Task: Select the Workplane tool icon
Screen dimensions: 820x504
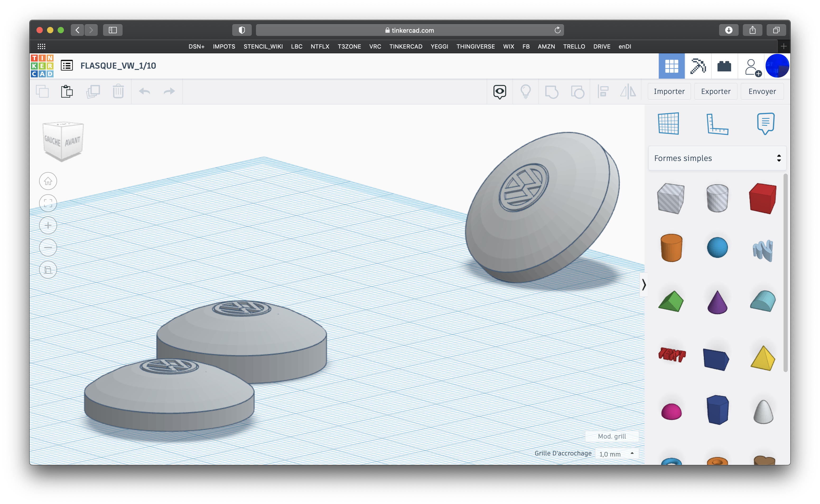Action: point(669,124)
